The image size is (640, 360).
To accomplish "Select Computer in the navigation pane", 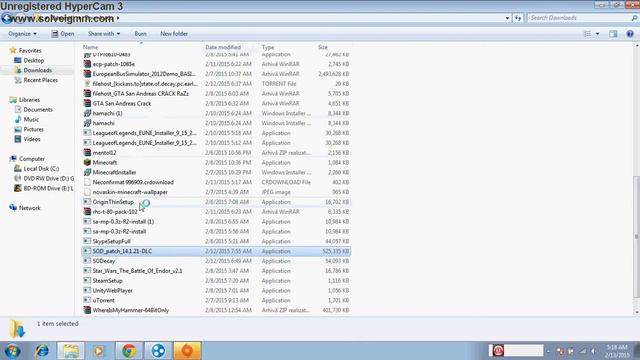I will (32, 159).
